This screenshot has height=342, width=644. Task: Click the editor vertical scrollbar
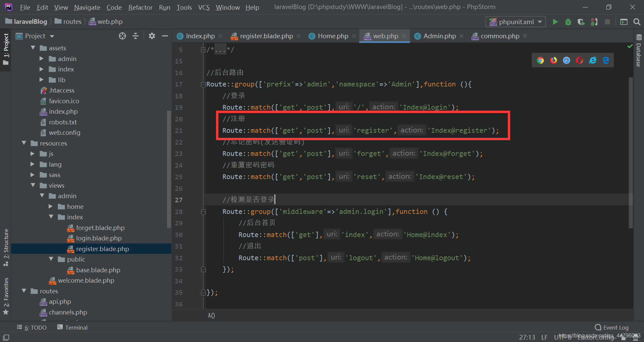(x=631, y=153)
